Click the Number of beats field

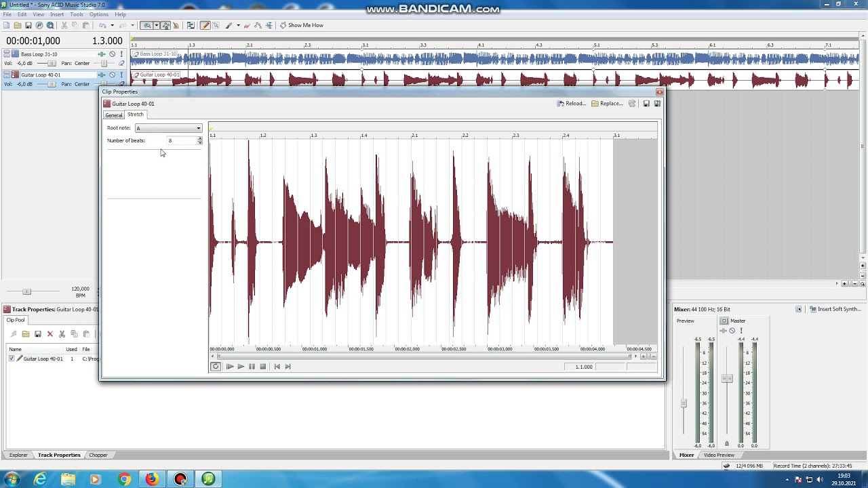[182, 141]
